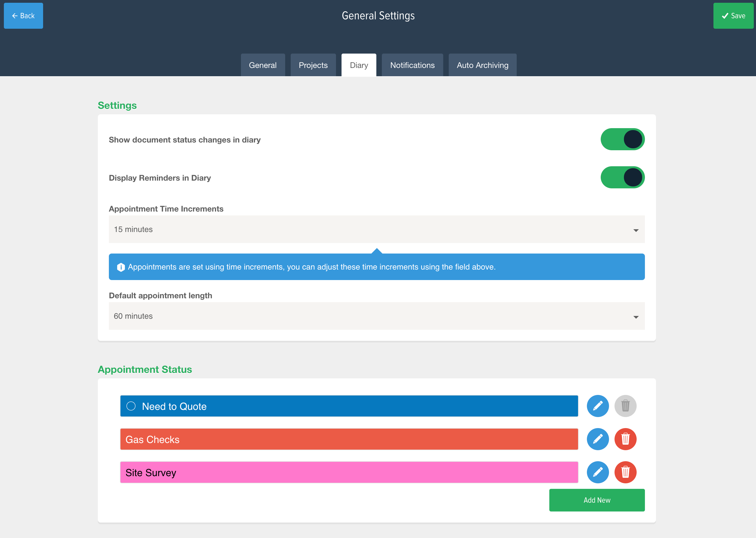Switch to the Notifications tab
The image size is (756, 538).
pyautogui.click(x=412, y=65)
